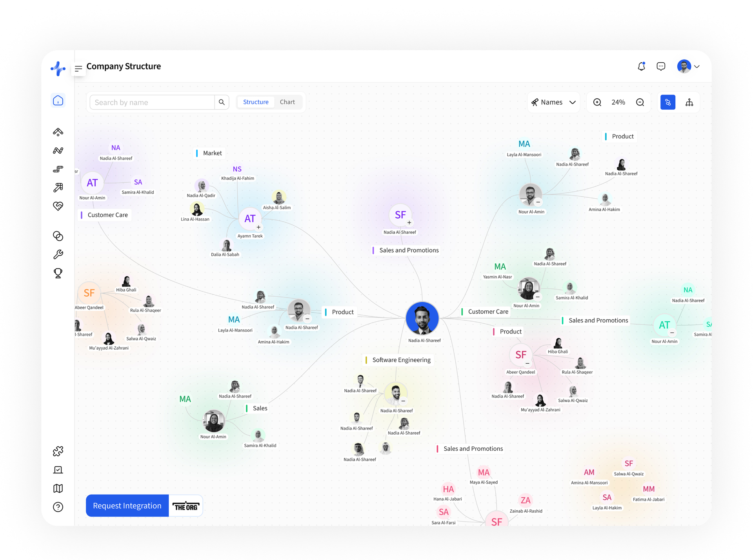The height and width of the screenshot is (560, 753).
Task: Open the chat messages icon
Action: [x=661, y=66]
